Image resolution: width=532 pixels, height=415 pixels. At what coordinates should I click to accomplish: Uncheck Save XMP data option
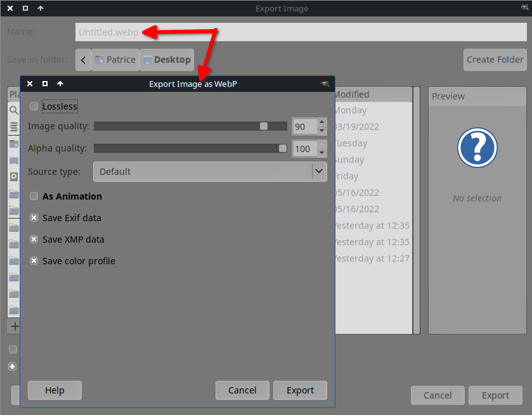(34, 239)
